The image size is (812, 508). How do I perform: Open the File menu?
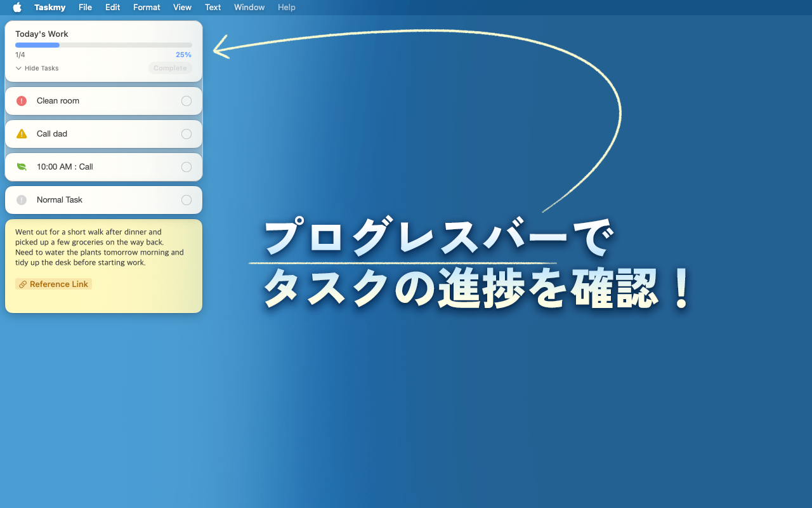pos(85,8)
